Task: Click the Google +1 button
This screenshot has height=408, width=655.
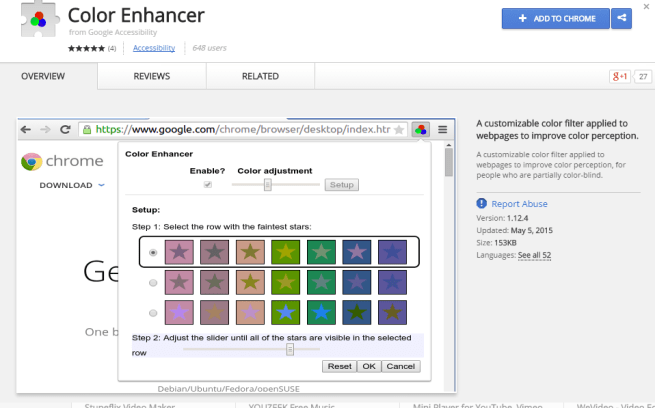Action: pyautogui.click(x=618, y=76)
